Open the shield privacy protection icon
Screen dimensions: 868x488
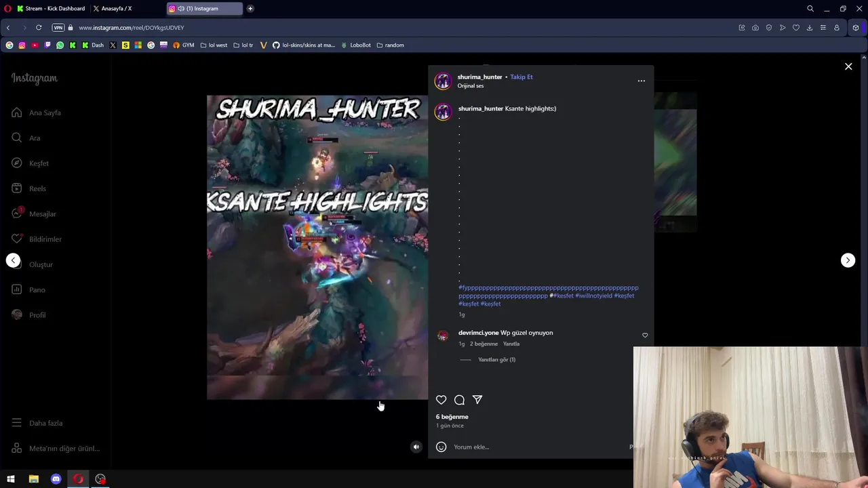click(769, 28)
